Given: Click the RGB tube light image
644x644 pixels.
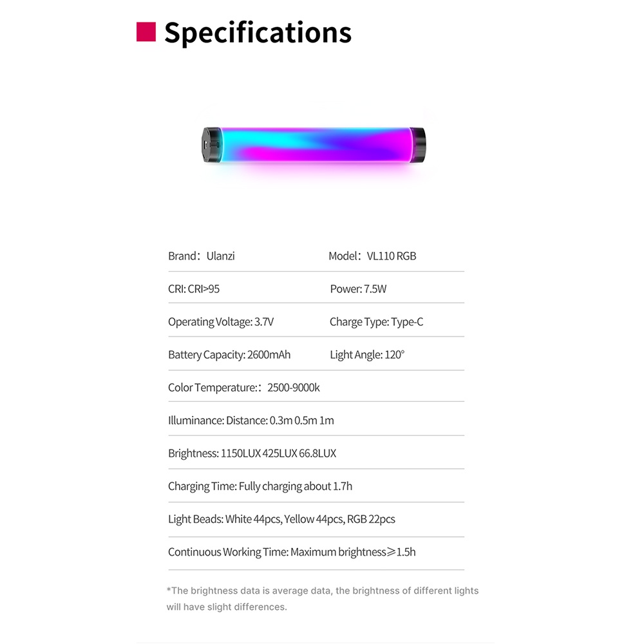Looking at the screenshot, I should pyautogui.click(x=314, y=145).
